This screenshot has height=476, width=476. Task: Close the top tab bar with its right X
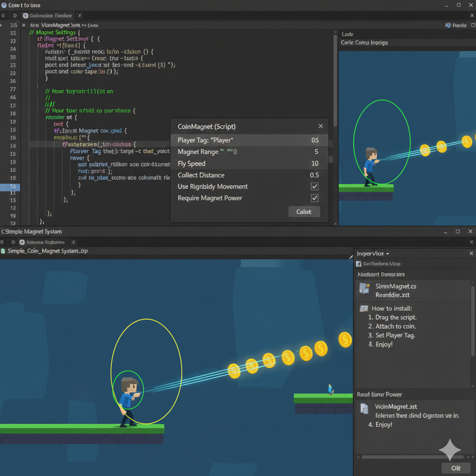coord(472,15)
